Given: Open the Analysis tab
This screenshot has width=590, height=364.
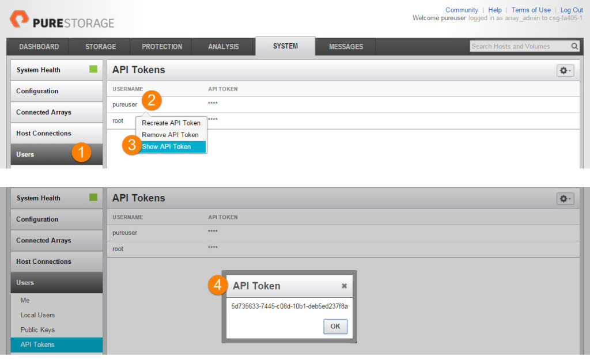Looking at the screenshot, I should point(224,47).
